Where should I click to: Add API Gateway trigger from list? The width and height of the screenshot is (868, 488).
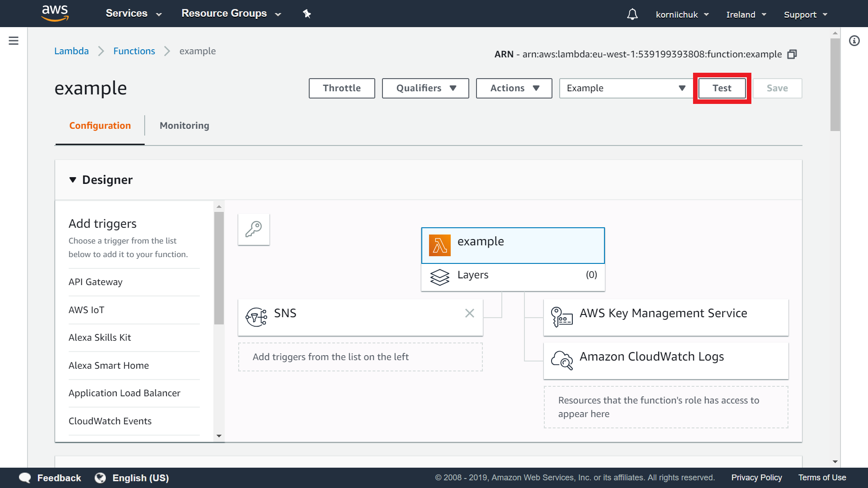pyautogui.click(x=95, y=282)
